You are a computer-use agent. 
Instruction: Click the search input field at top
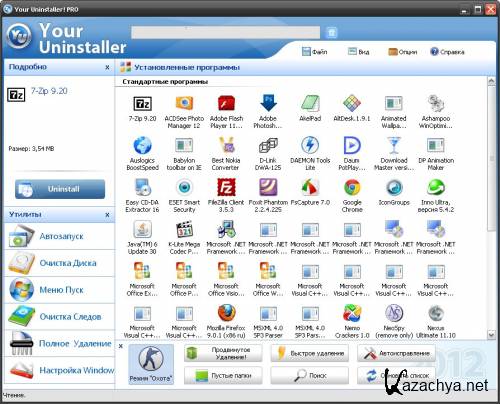click(226, 33)
